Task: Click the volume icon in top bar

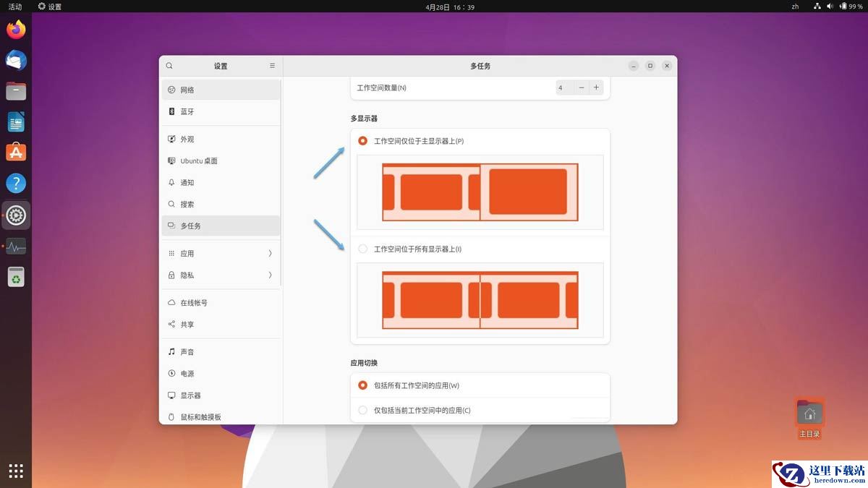Action: [x=830, y=7]
